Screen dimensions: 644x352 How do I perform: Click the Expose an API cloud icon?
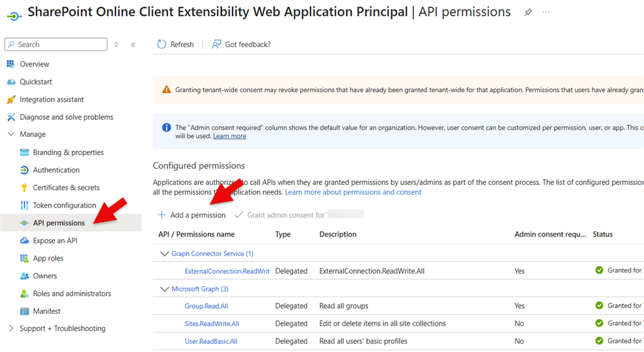(x=24, y=240)
